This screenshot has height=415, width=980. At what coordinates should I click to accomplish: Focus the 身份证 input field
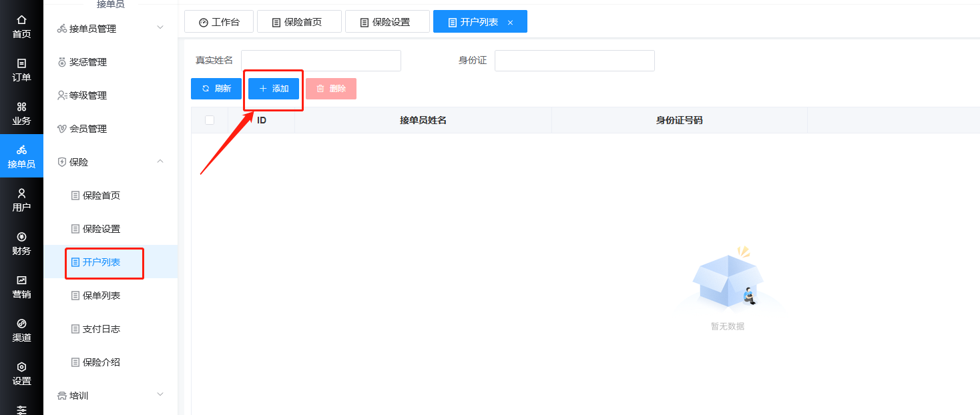click(x=575, y=61)
